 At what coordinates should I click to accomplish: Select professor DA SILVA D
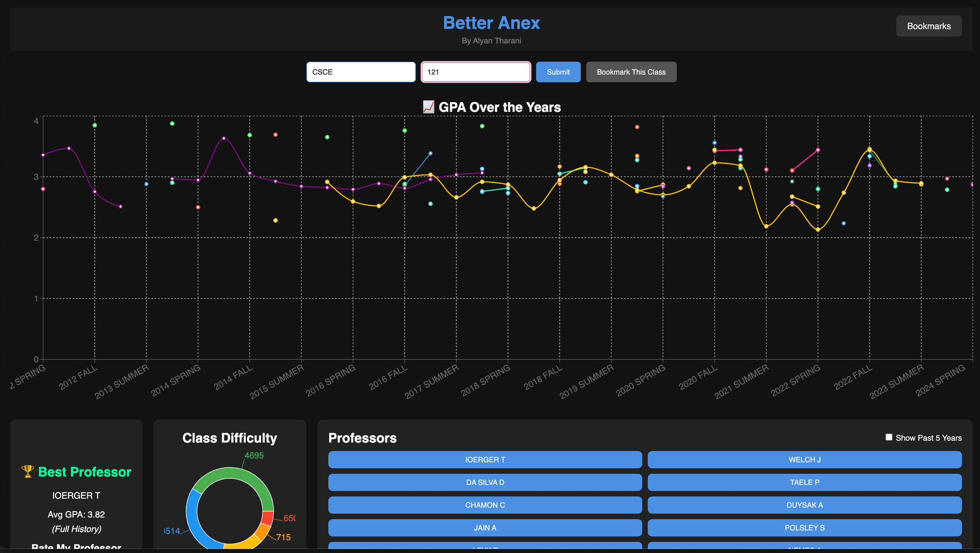click(x=485, y=482)
